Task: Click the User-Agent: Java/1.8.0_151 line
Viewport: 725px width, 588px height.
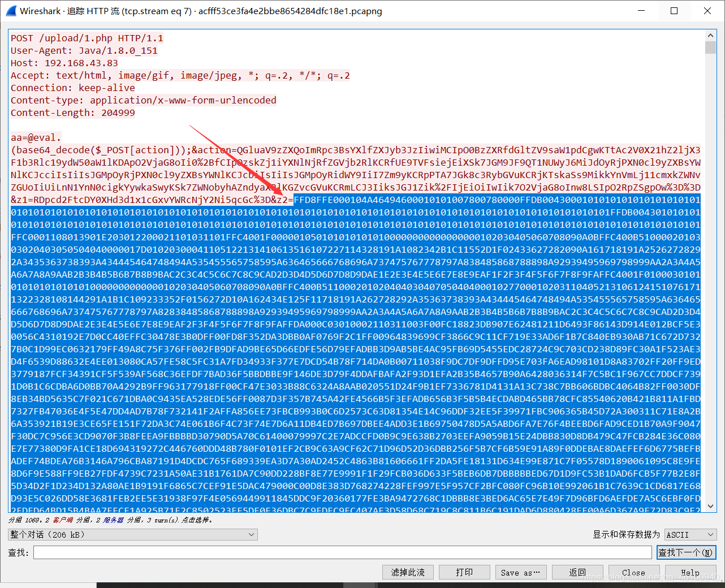Action: (84, 50)
